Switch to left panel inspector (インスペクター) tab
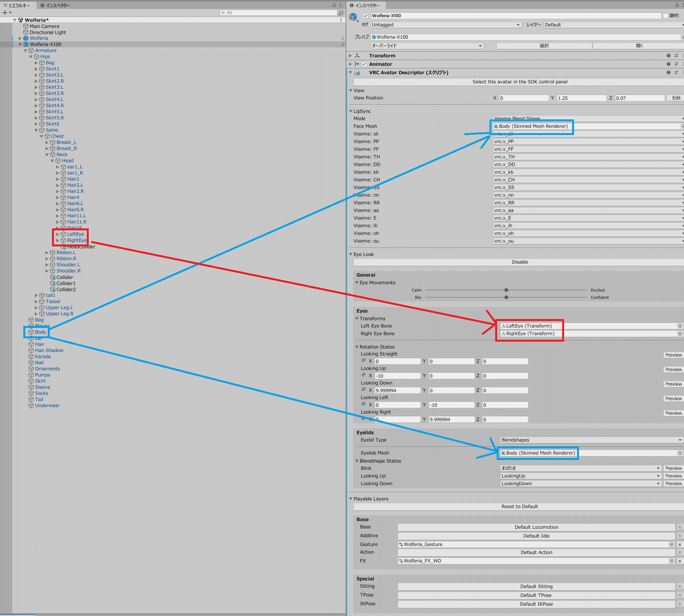 [55, 5]
